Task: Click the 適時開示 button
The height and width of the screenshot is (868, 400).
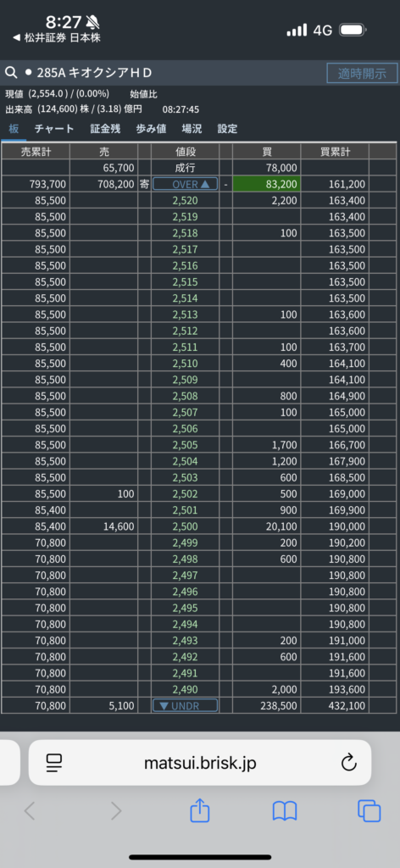Action: 363,73
